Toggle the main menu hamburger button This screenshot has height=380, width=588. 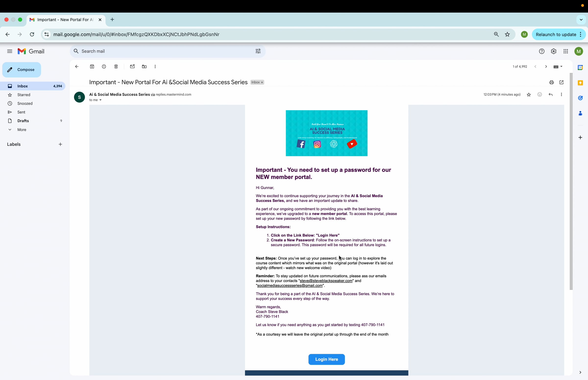[10, 51]
